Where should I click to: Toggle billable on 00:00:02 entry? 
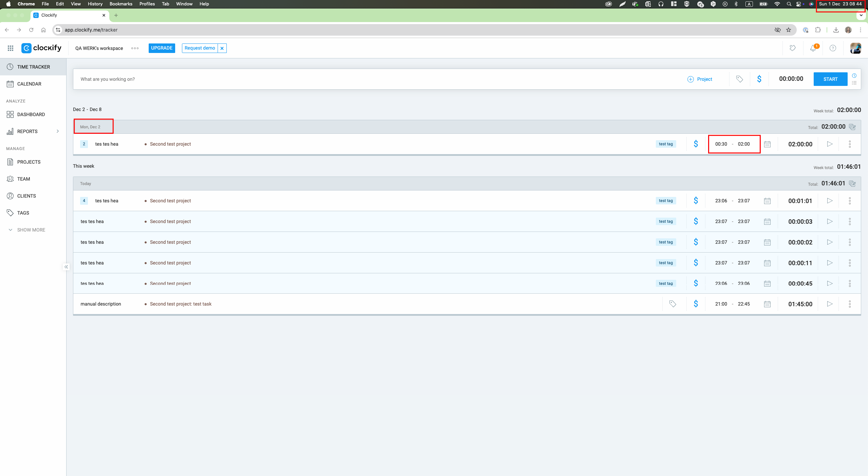pyautogui.click(x=696, y=242)
